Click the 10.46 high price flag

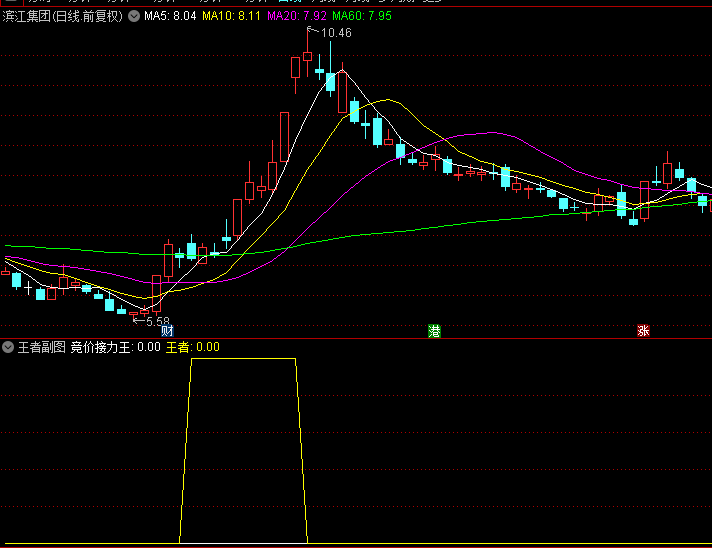(335, 33)
